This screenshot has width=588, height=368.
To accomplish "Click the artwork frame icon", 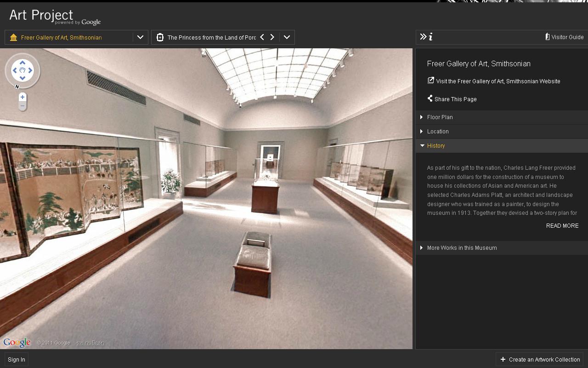I will pos(160,37).
